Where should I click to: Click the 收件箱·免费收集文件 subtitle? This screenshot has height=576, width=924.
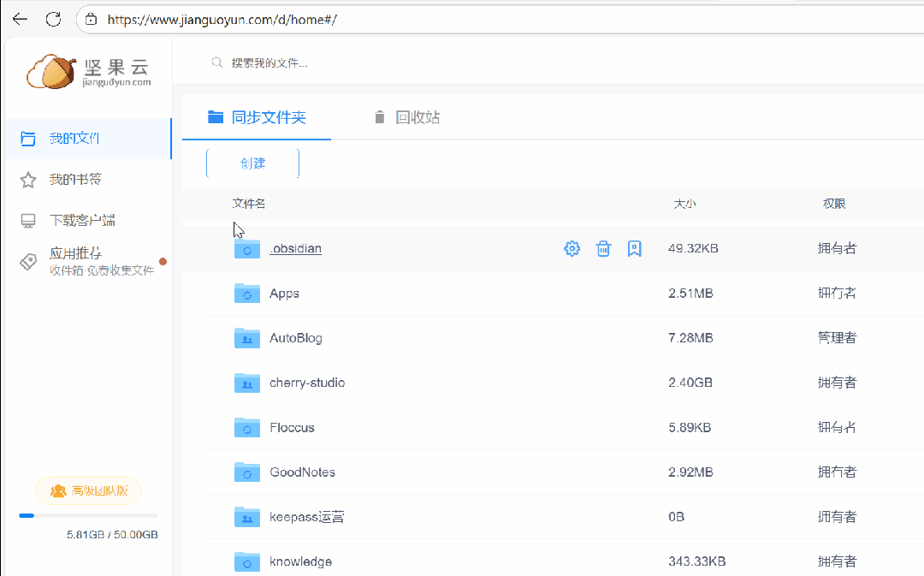click(102, 270)
